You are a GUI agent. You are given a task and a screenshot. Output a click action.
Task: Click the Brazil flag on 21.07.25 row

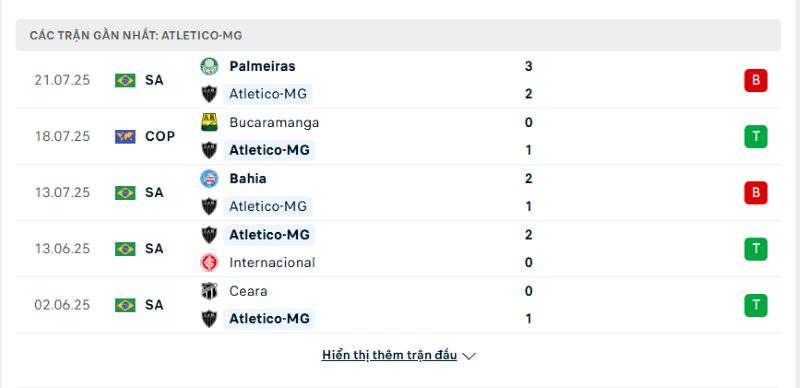(125, 81)
